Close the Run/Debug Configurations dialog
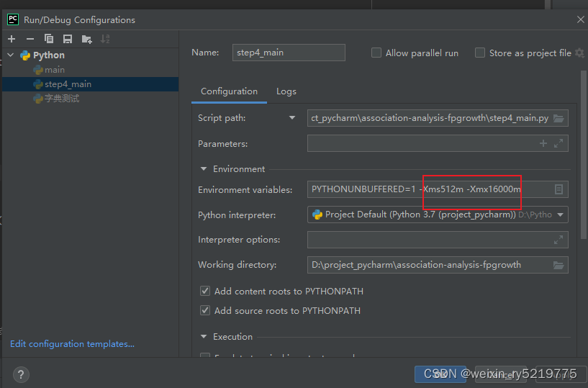Viewport: 588px width, 388px height. [581, 19]
